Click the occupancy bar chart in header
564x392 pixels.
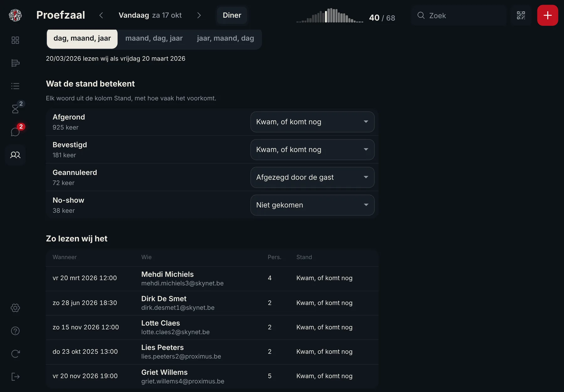[330, 15]
